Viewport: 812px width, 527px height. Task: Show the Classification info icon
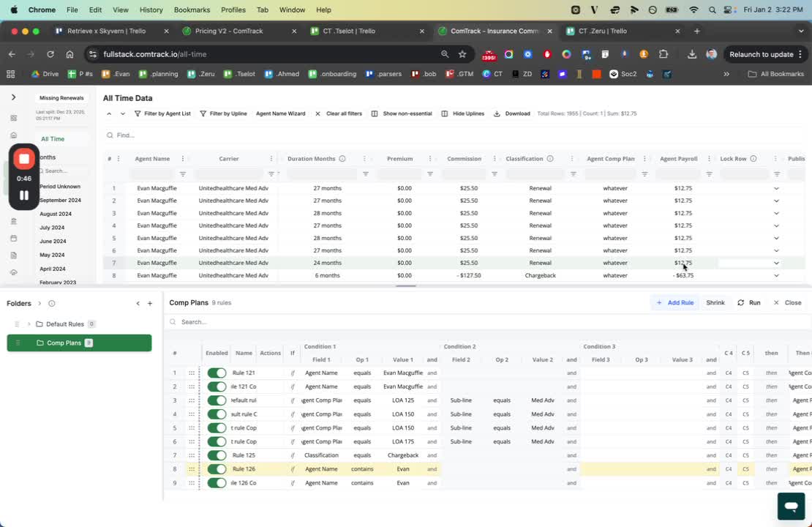tap(550, 159)
